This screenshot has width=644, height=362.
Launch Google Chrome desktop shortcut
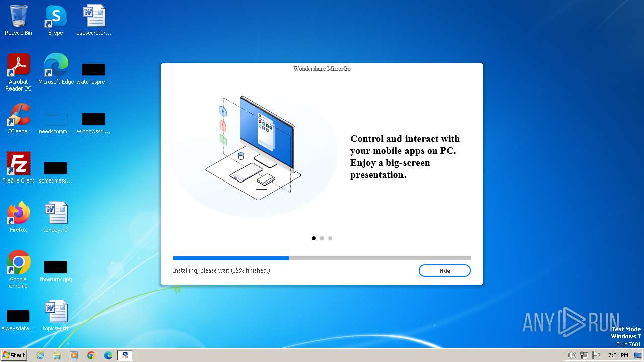point(18,269)
